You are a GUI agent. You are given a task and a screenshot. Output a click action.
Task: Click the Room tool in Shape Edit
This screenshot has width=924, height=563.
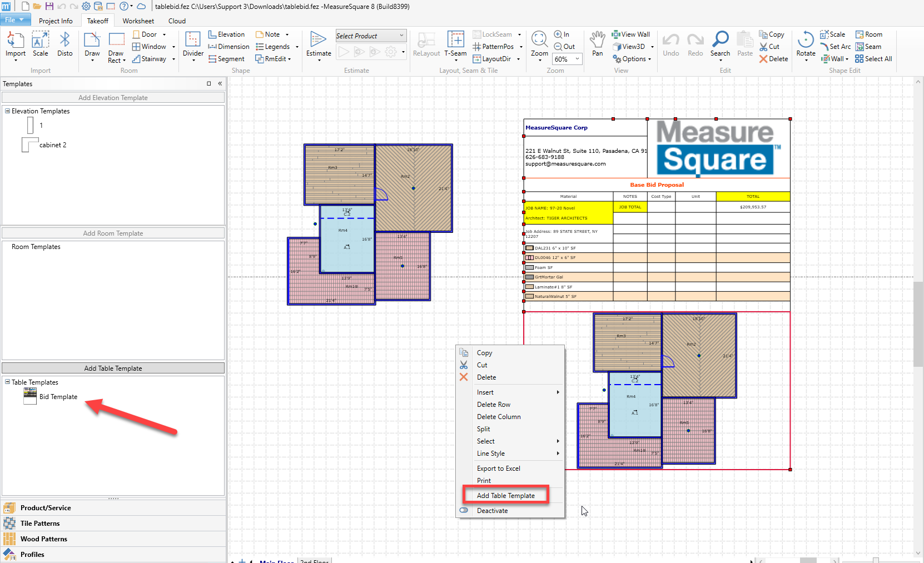pos(869,34)
